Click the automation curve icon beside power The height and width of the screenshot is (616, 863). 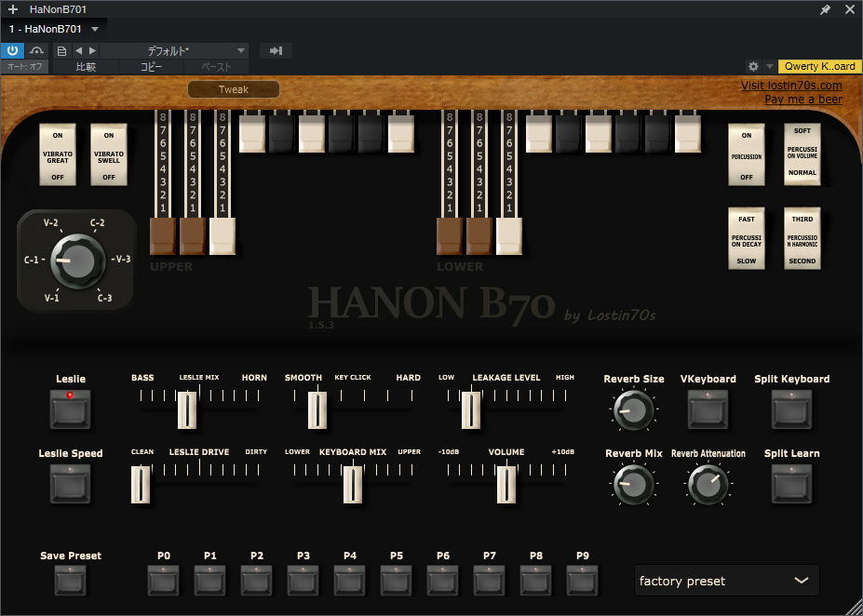36,50
